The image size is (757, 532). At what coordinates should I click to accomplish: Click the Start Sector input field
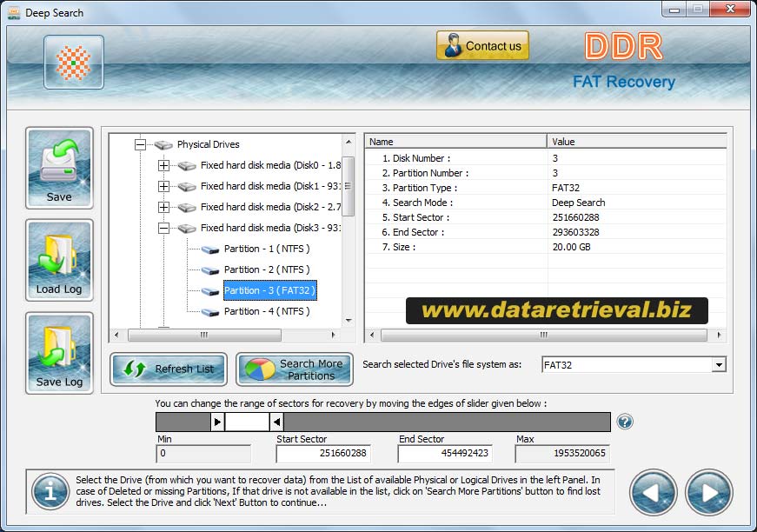(x=323, y=453)
